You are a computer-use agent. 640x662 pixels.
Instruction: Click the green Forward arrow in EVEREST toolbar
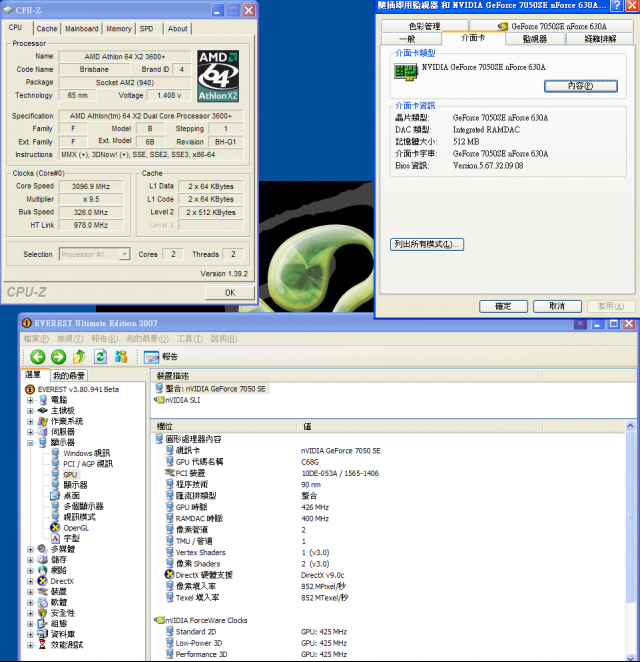(58, 357)
